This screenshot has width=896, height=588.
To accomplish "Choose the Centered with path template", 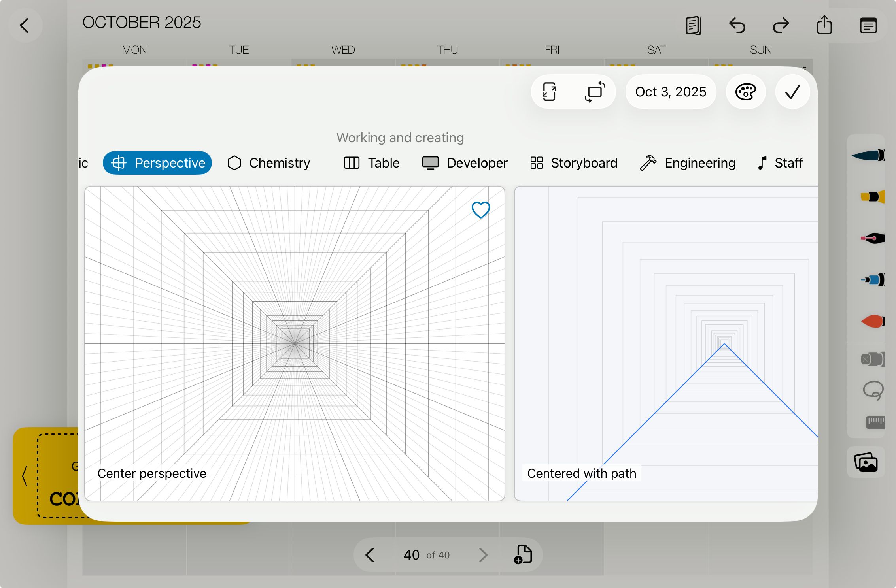I will pos(666,343).
